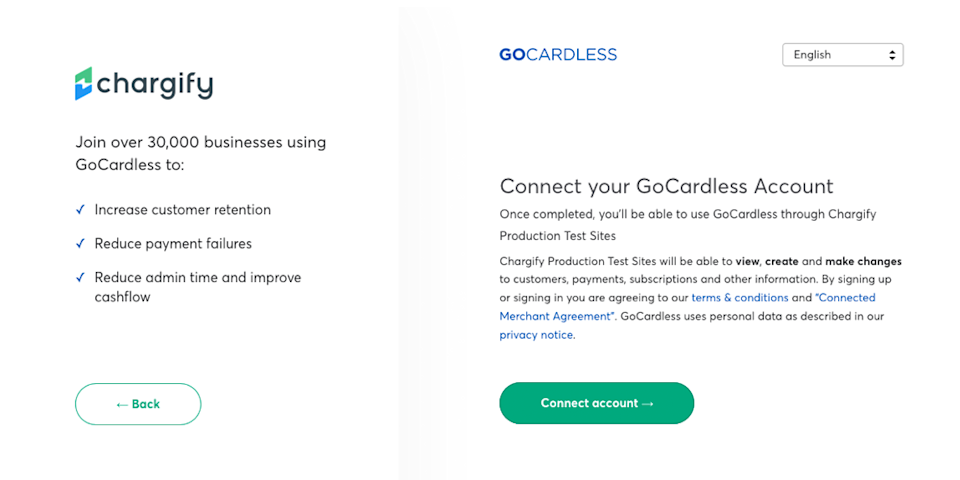This screenshot has height=480, width=960.
Task: Click checkmark beside Increase customer retention
Action: (x=80, y=209)
